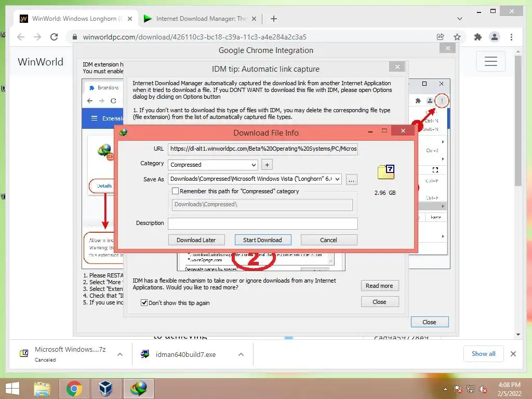Click network tray icon
Image resolution: width=532 pixels, height=399 pixels.
tap(471, 389)
